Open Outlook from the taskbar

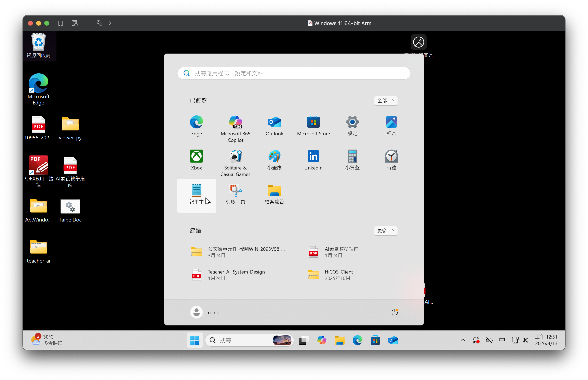393,340
